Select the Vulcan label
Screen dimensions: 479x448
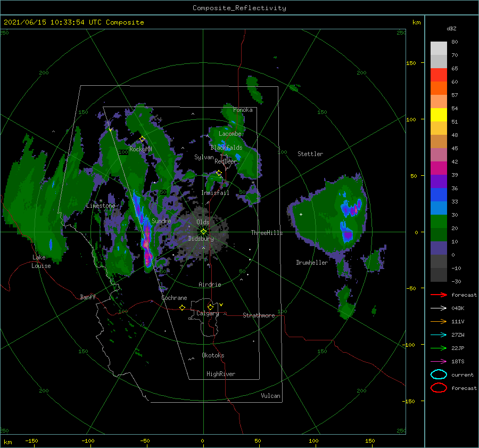point(270,396)
